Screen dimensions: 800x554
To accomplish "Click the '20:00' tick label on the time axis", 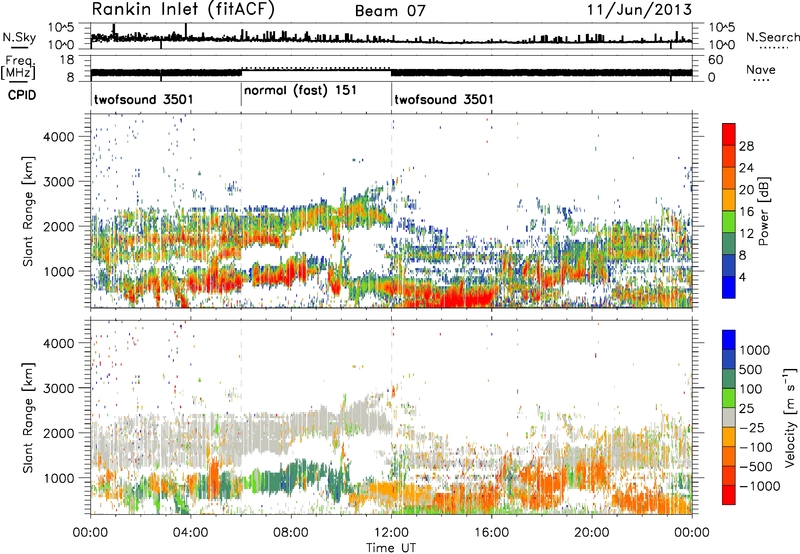I will click(592, 533).
